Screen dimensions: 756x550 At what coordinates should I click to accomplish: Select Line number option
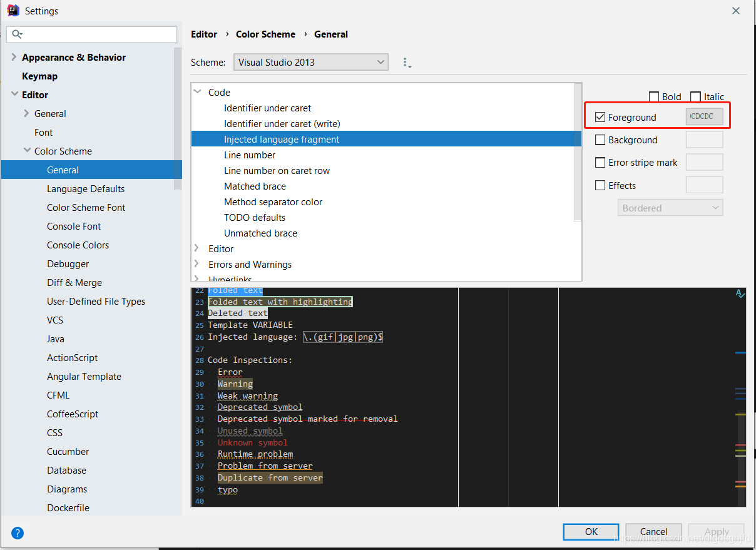(250, 155)
